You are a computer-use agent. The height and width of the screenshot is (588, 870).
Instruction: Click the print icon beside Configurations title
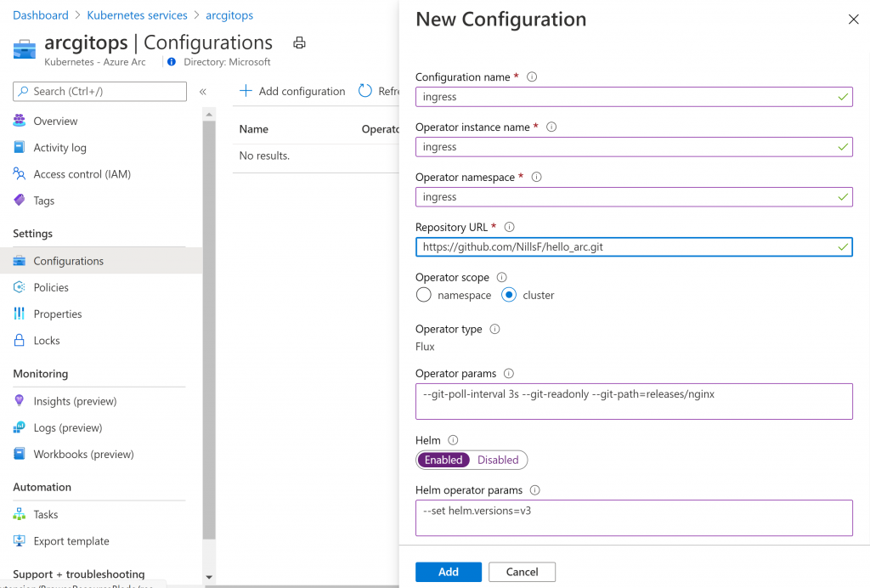(x=299, y=42)
